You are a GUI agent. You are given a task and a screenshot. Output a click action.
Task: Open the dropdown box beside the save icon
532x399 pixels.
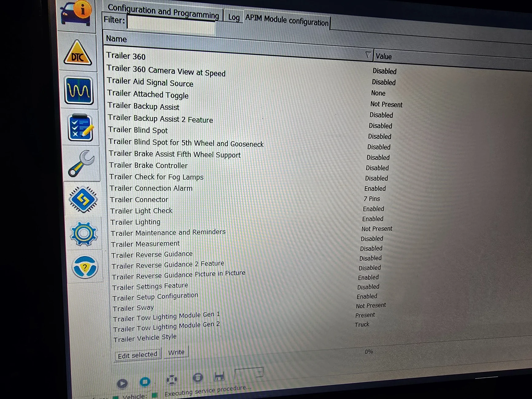click(x=249, y=373)
